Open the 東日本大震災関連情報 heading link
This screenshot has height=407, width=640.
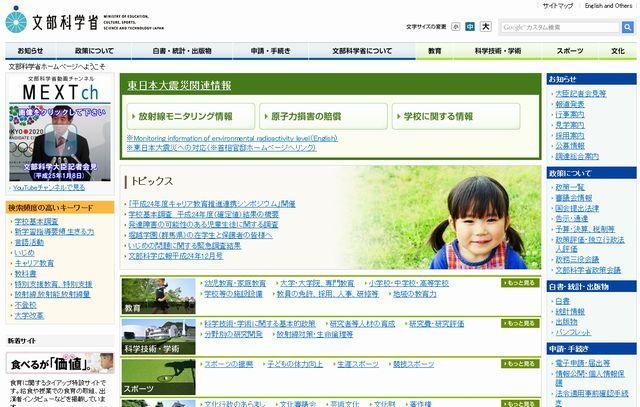click(179, 85)
